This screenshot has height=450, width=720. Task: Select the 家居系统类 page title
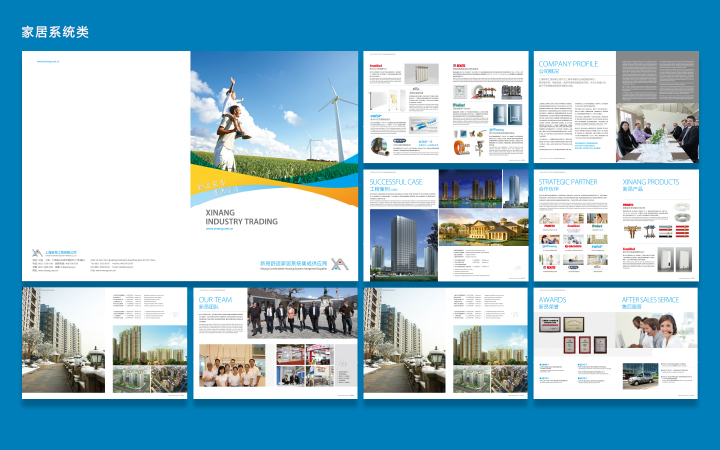[x=55, y=32]
